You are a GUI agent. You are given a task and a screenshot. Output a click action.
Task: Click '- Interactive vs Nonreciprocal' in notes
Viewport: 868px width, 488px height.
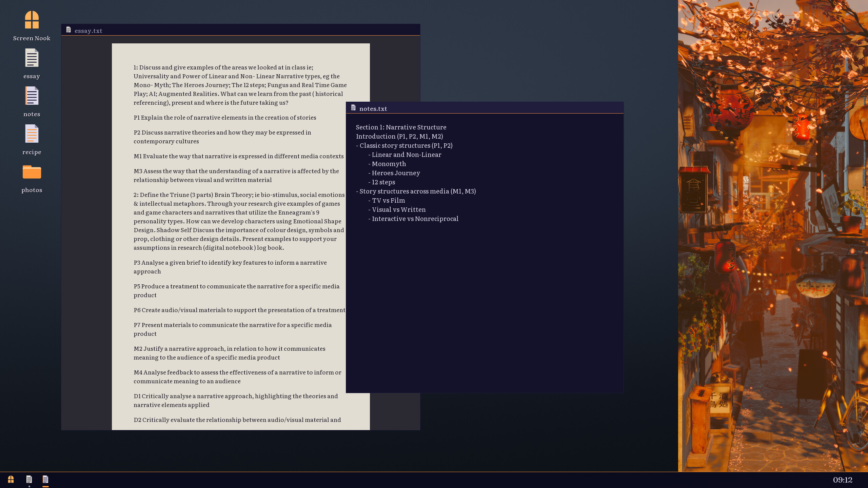(x=413, y=219)
